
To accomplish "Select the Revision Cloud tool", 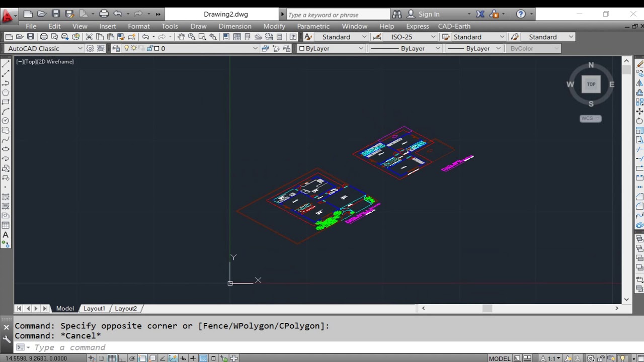I will [6, 130].
